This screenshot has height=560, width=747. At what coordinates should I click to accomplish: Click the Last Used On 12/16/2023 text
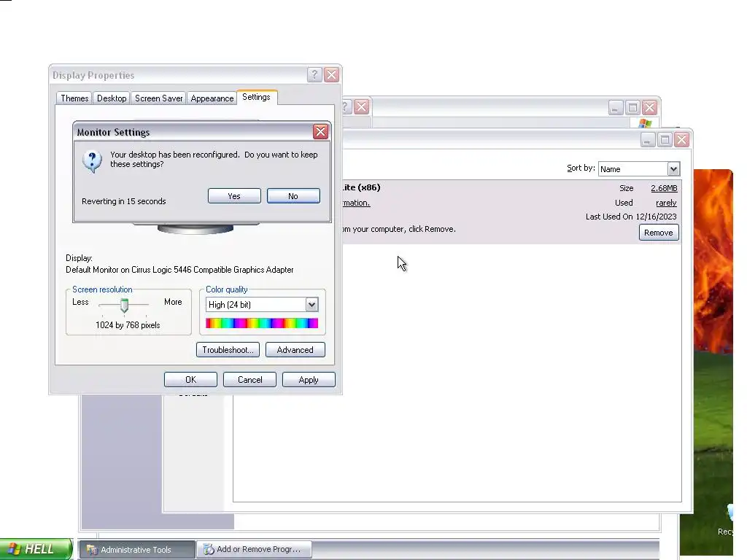point(631,217)
